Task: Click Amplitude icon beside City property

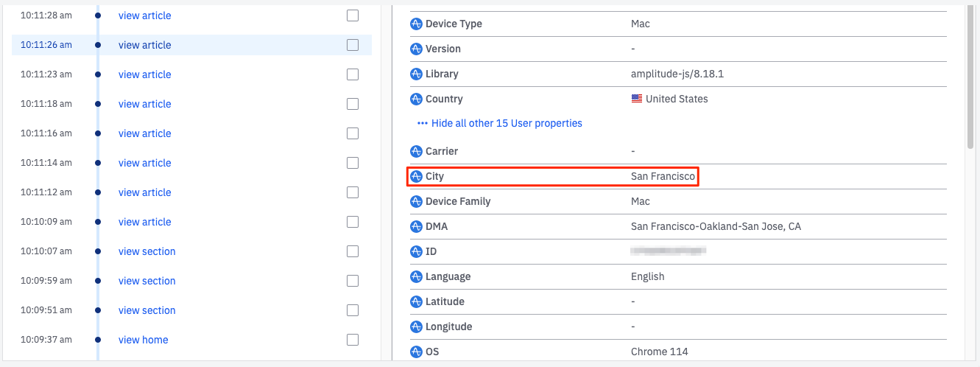Action: point(417,177)
